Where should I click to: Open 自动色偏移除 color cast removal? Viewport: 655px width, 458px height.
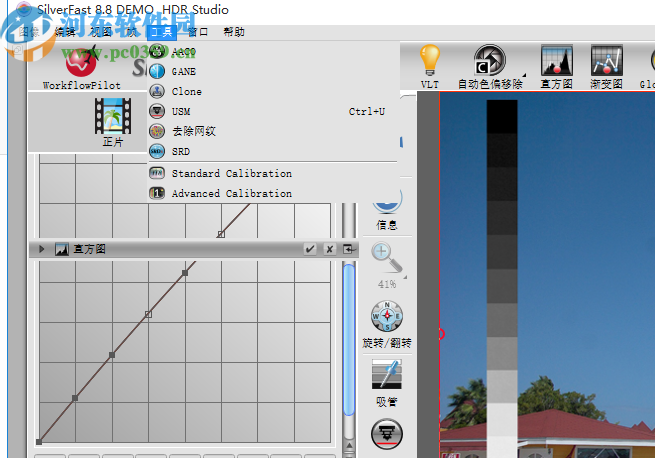pyautogui.click(x=490, y=66)
